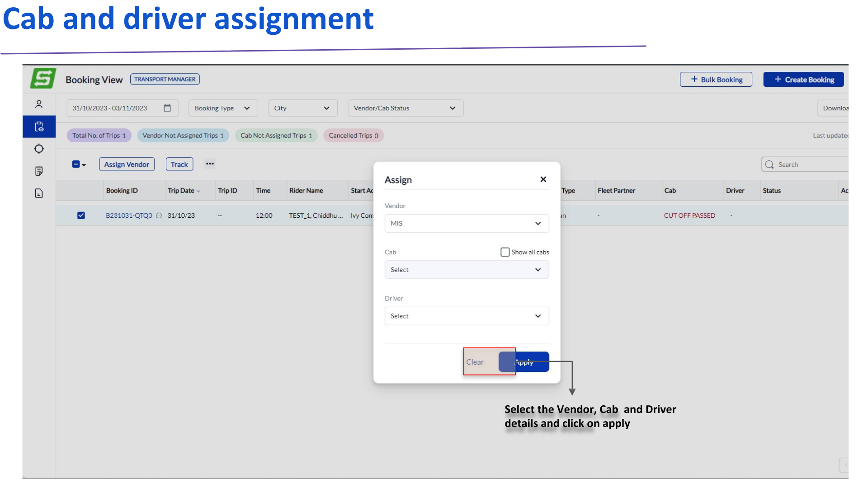Open the booking view sidebar icon
Screen dimensions: 868x488
[39, 127]
